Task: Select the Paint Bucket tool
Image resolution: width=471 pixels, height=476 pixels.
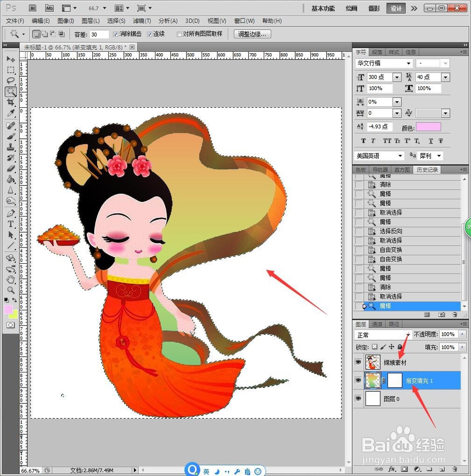Action: click(x=11, y=179)
